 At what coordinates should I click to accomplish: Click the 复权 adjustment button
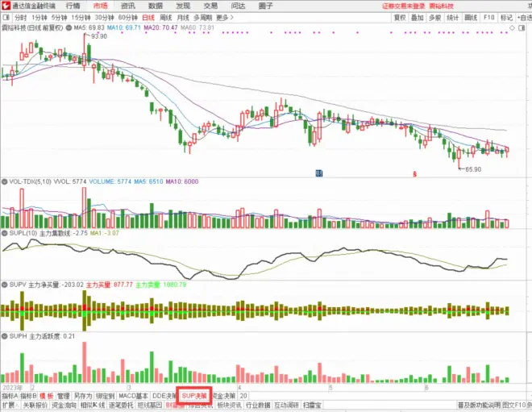coord(399,17)
